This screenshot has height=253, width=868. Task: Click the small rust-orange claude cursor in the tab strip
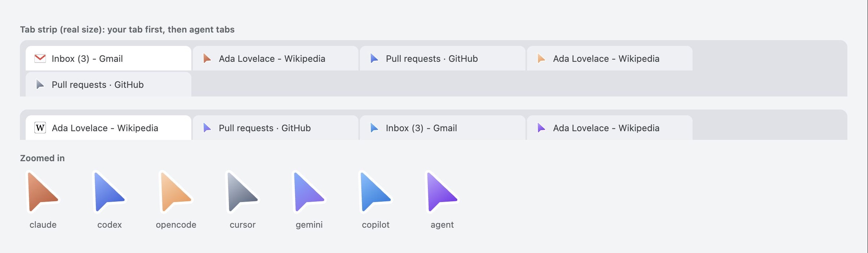pyautogui.click(x=207, y=58)
